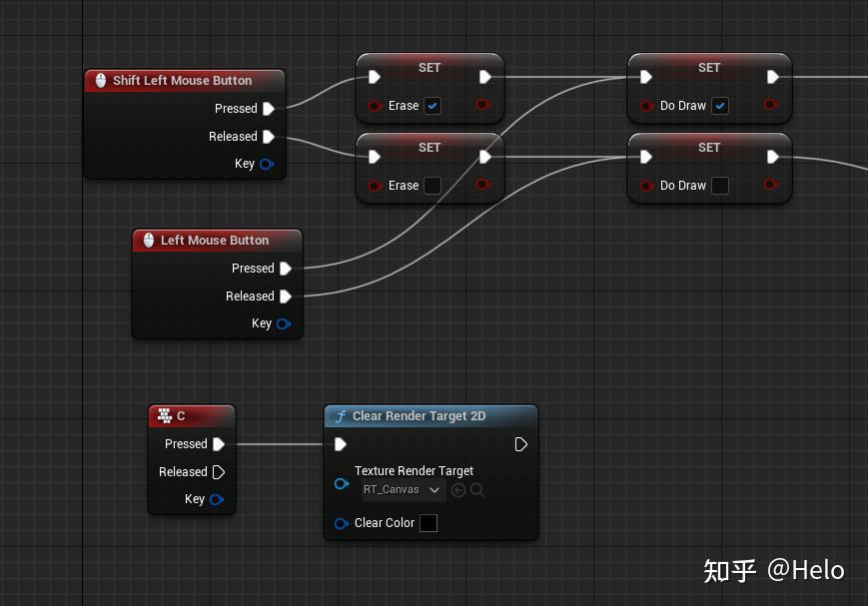
Task: Select the Left Mouse Button node header
Action: 217,240
